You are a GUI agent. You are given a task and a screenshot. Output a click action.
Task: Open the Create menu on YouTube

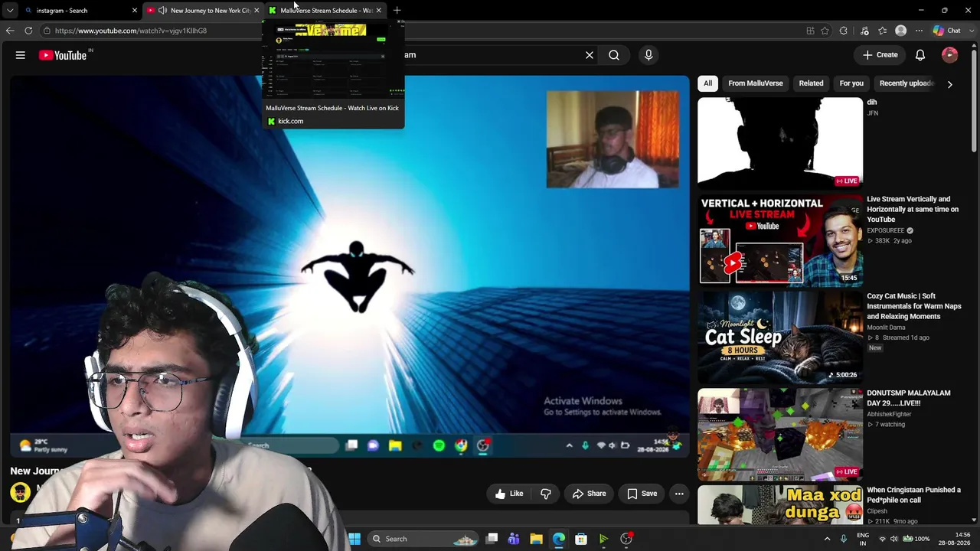coord(880,55)
